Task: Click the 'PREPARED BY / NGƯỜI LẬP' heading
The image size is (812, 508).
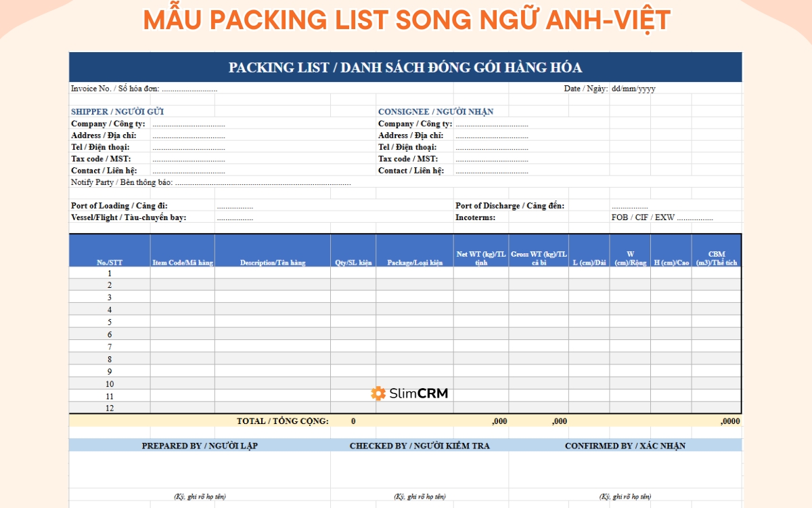Action: click(200, 446)
